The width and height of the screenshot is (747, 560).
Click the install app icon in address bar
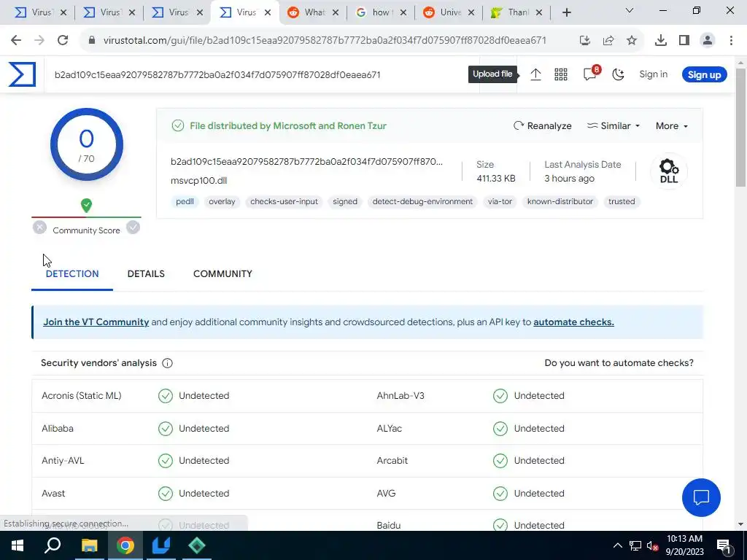coord(585,41)
